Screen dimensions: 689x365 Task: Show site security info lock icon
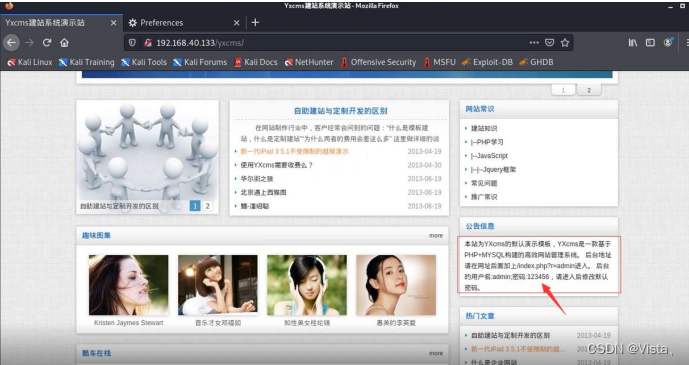pos(148,43)
